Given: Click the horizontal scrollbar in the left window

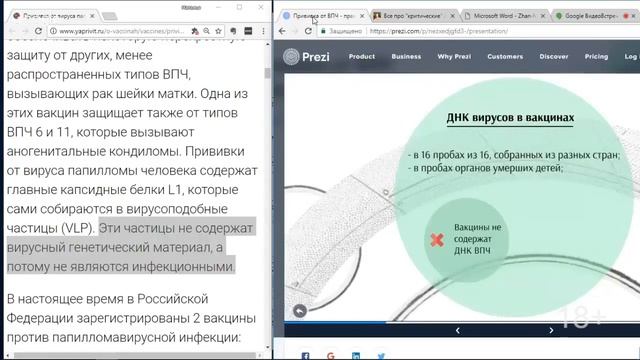Looking at the screenshot, I should click(x=135, y=356).
